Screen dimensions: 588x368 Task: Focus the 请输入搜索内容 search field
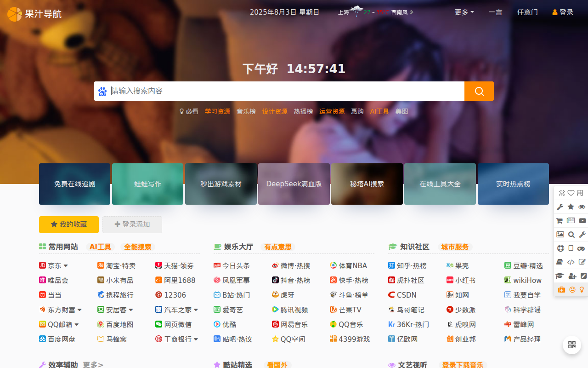coord(287,91)
